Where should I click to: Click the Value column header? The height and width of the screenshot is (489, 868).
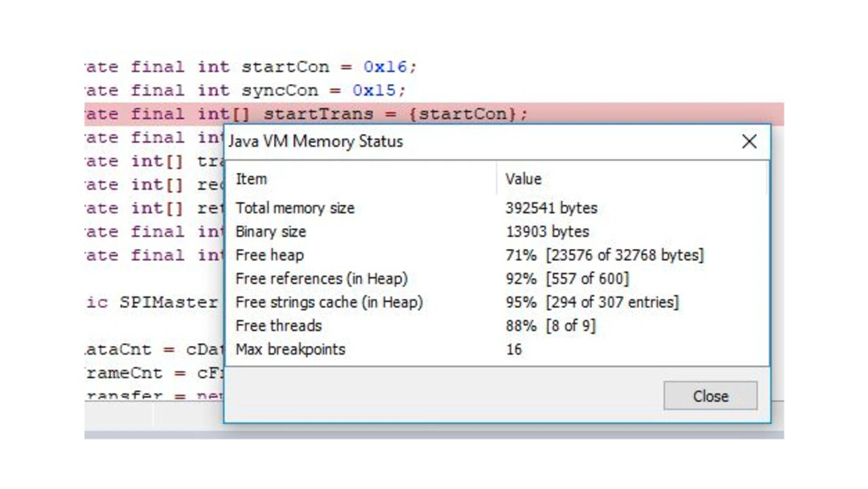(x=523, y=179)
